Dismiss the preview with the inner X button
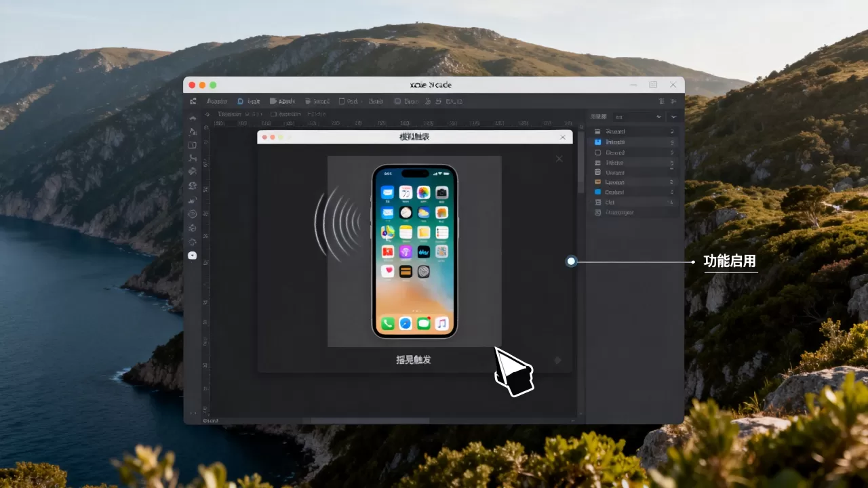Screen dimensions: 868x488 (x=559, y=159)
